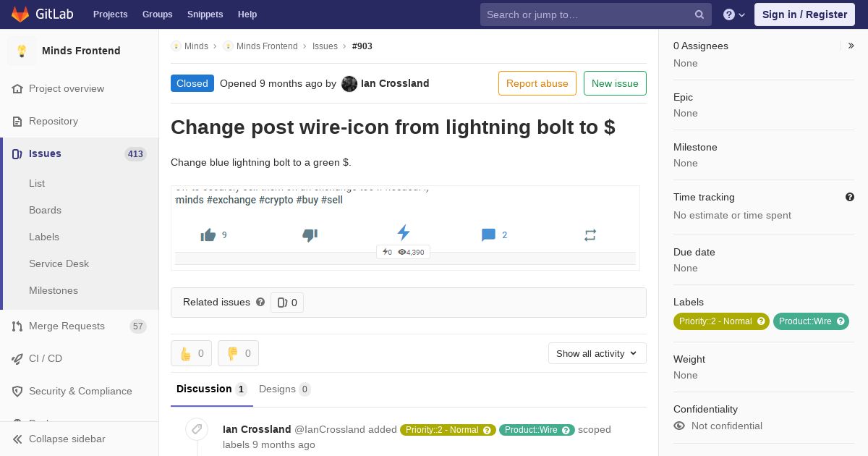Click the GitLab fox logo
The height and width of the screenshot is (456, 868).
pos(20,14)
